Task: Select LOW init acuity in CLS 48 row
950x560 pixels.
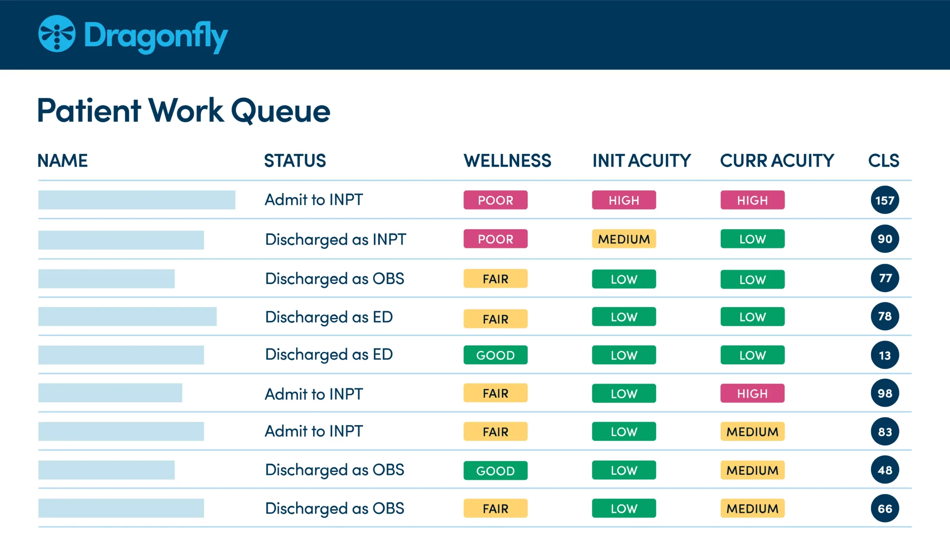Action: (624, 470)
